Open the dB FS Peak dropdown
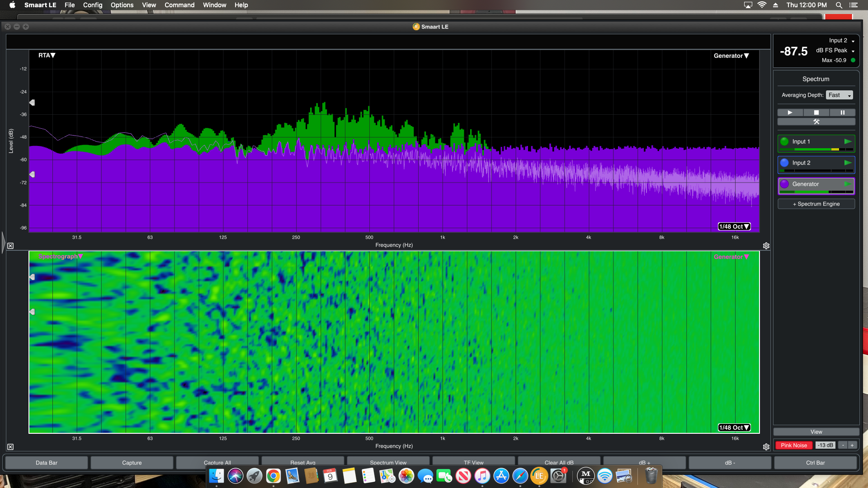 point(835,50)
